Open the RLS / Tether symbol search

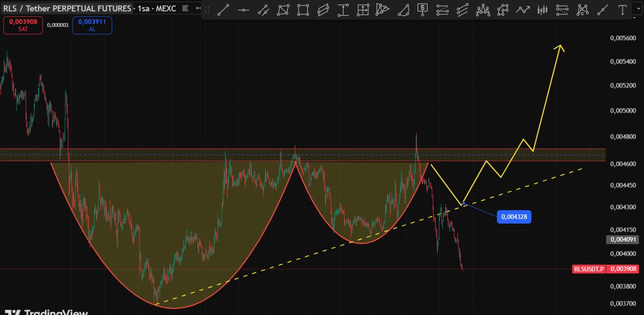(x=66, y=8)
